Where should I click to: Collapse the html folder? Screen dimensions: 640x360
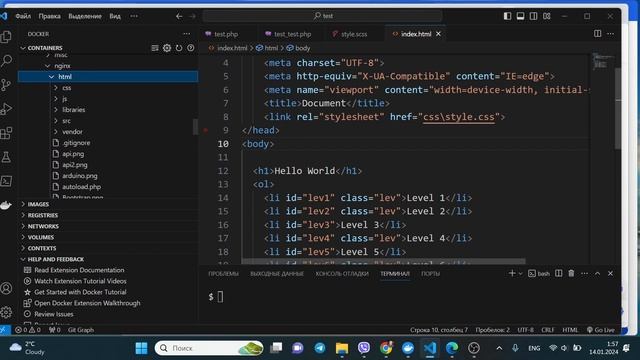click(x=51, y=77)
